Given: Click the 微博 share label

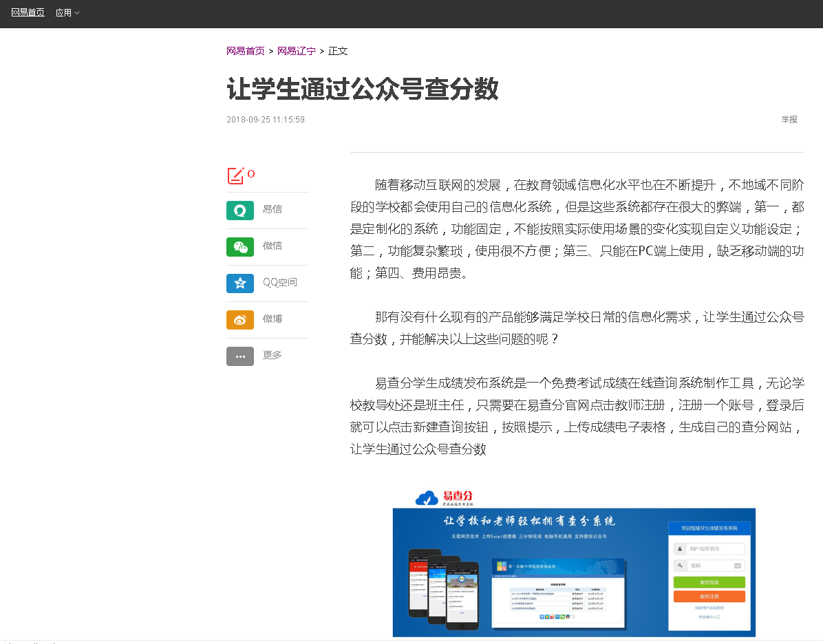Looking at the screenshot, I should click(x=272, y=319).
